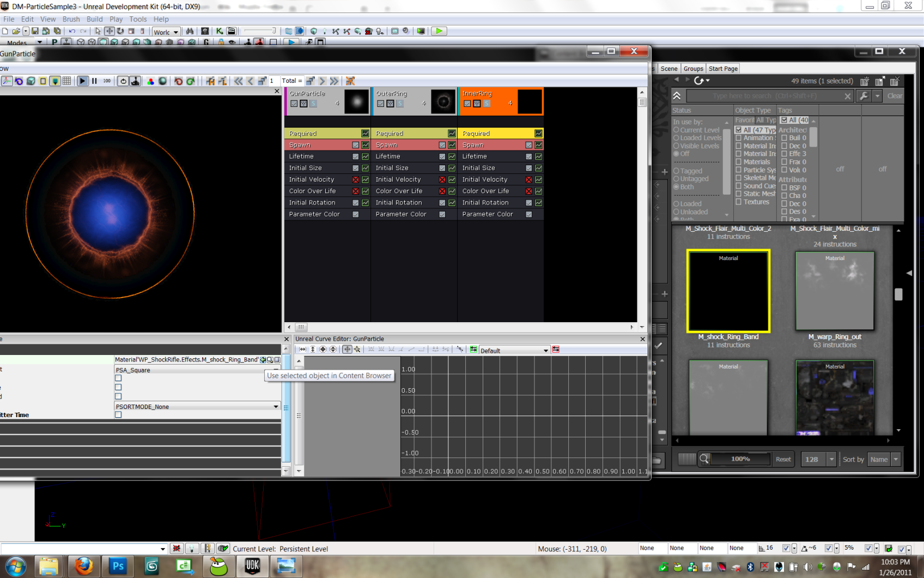Select the Tagged radio button
This screenshot has height=578, width=924.
(x=676, y=171)
